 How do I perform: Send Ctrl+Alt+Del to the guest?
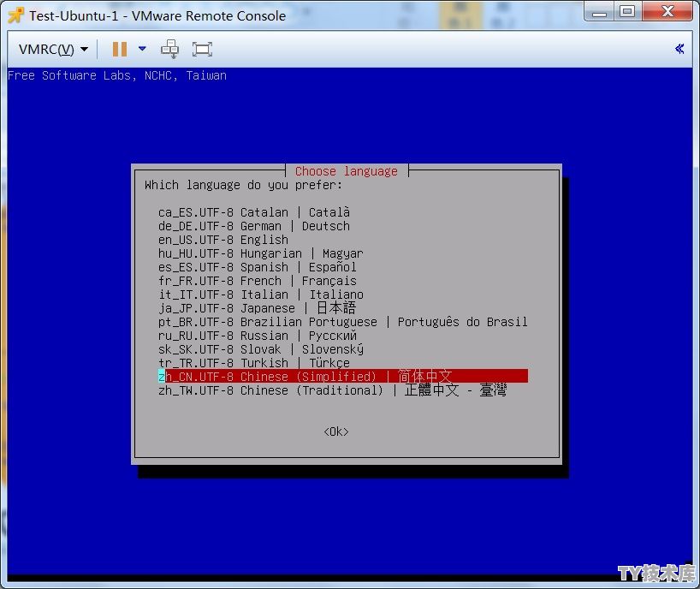[x=169, y=49]
